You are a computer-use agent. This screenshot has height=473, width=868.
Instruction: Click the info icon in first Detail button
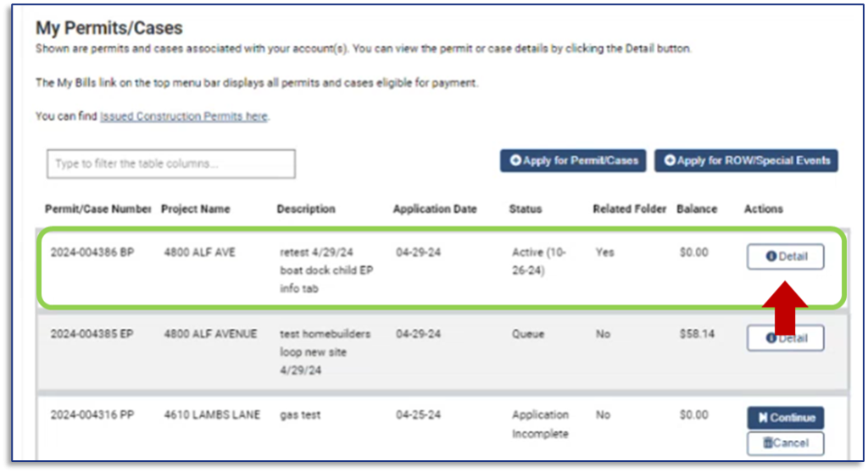coord(771,257)
